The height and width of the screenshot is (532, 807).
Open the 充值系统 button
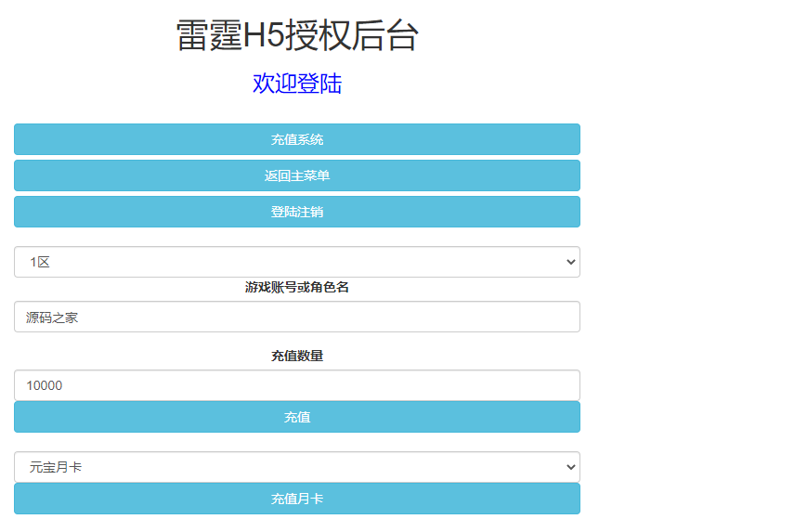[x=297, y=139]
